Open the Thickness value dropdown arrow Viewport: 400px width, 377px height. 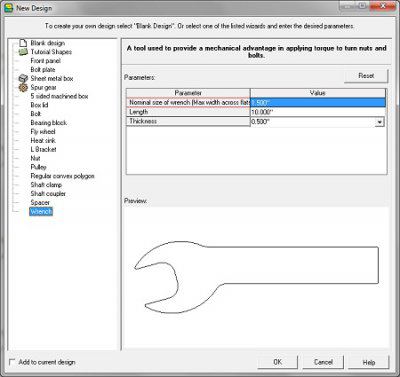380,122
